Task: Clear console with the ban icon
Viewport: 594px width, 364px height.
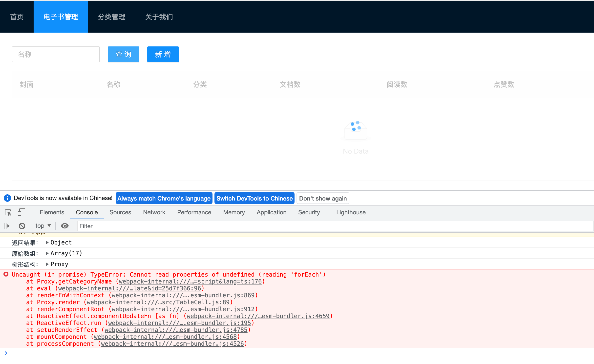Action: click(x=22, y=226)
